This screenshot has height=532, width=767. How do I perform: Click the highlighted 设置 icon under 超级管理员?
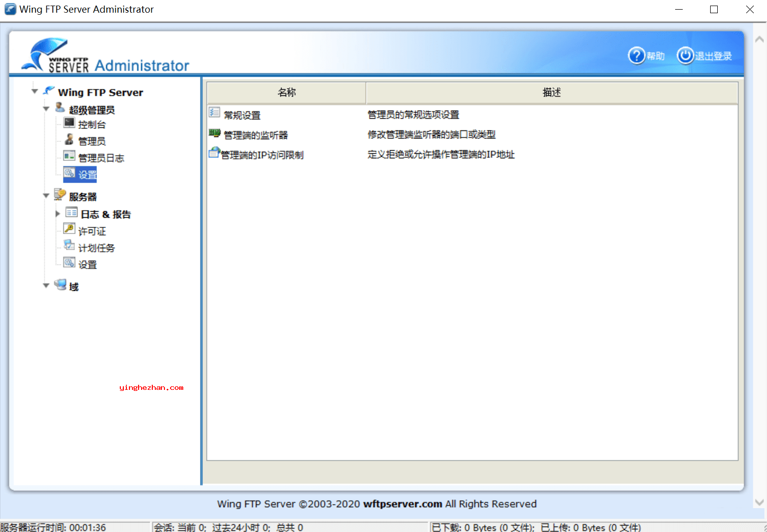[x=69, y=173]
